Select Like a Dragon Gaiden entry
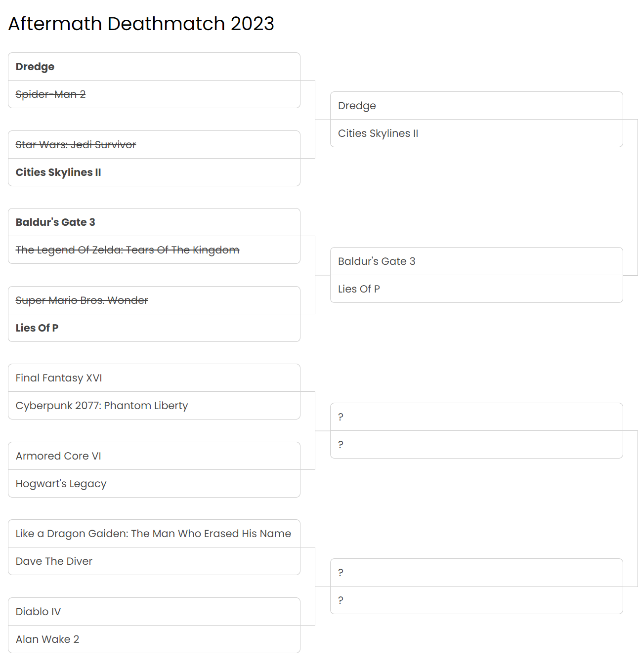 [153, 534]
